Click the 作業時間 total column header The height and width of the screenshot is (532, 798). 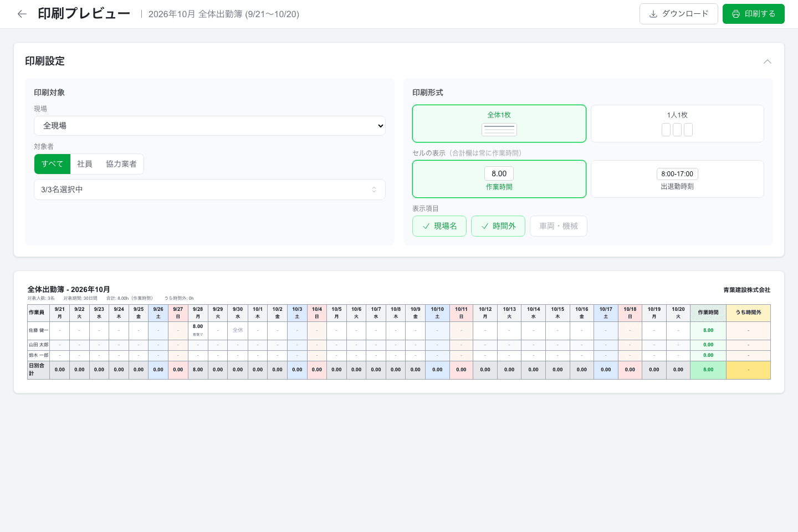(708, 313)
